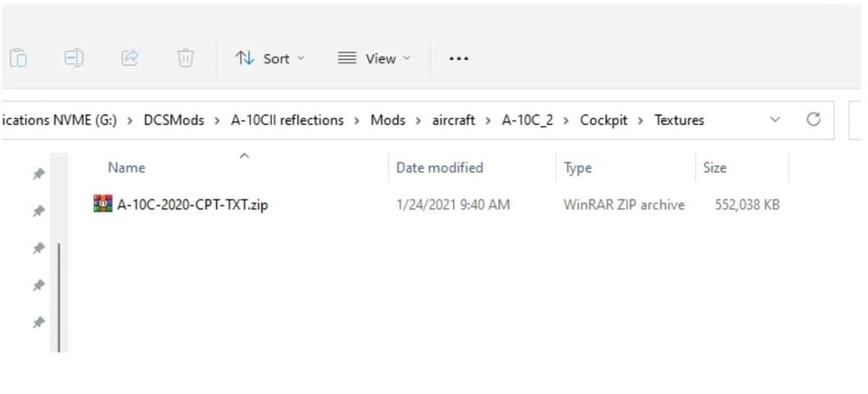Sort by Date modified column
This screenshot has width=868, height=394.
[439, 167]
